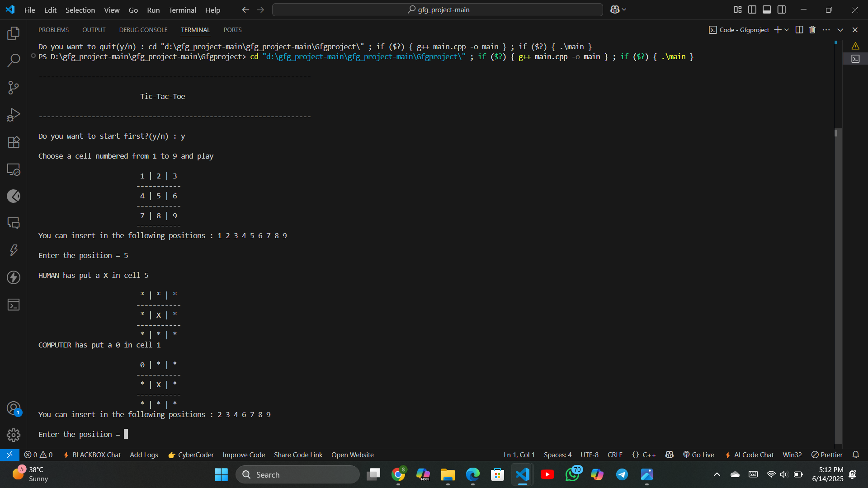Open the Blackbox lightning icon in activity bar
Viewport: 868px width, 488px height.
pyautogui.click(x=14, y=250)
